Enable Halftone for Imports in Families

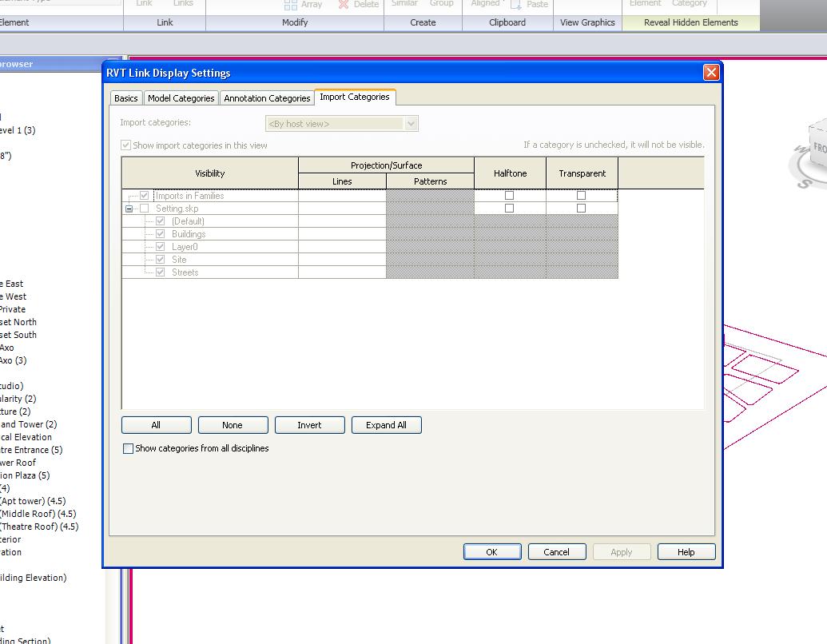[x=509, y=195]
